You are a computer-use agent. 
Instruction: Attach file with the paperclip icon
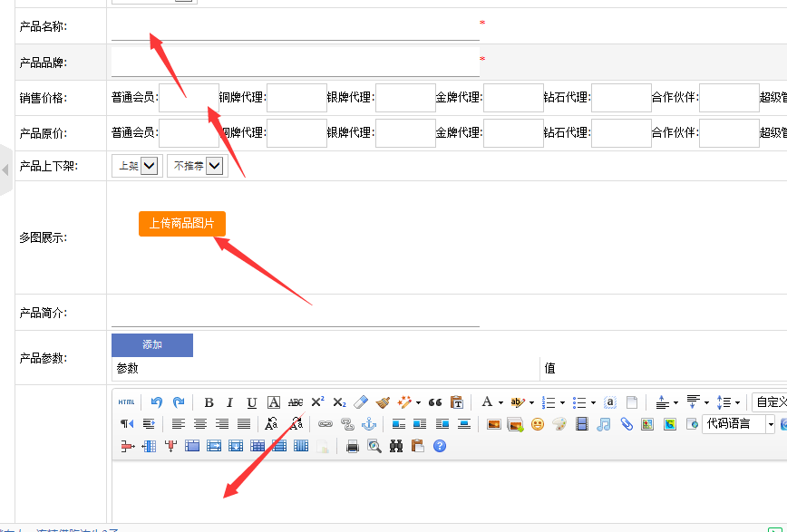pos(626,424)
